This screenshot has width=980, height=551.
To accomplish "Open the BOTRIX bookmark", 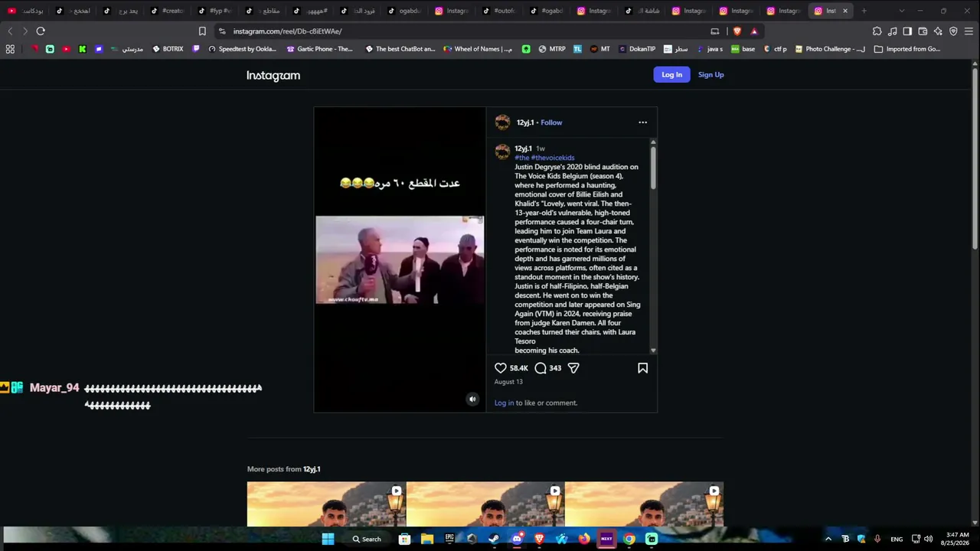I will (x=168, y=49).
